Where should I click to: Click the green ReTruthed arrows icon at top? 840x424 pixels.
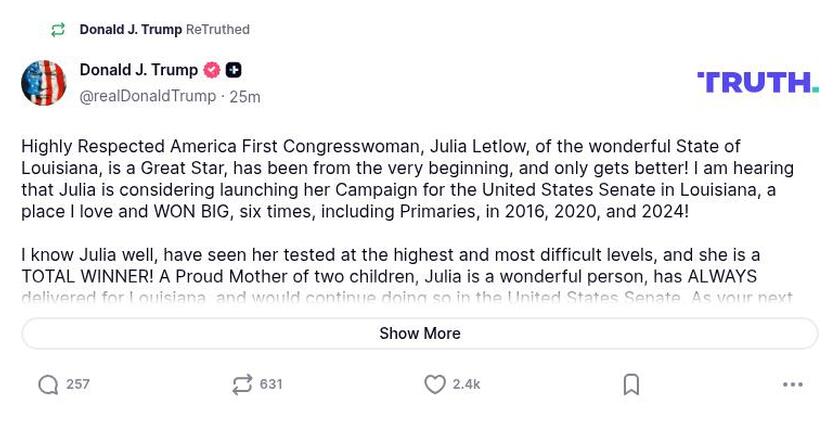click(58, 30)
